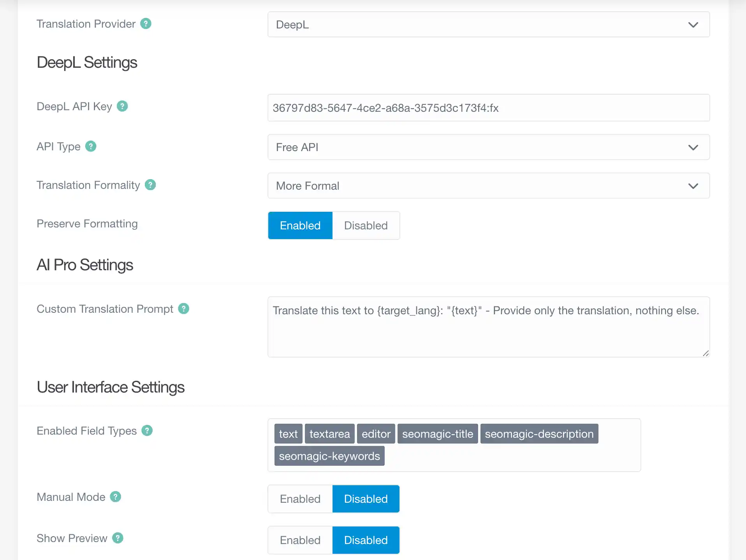Click Translation Formality help icon
746x560 pixels.
tap(150, 185)
